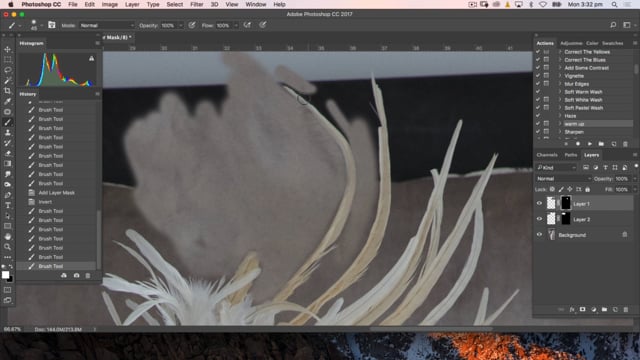Open the Image menu

[x=109, y=4]
